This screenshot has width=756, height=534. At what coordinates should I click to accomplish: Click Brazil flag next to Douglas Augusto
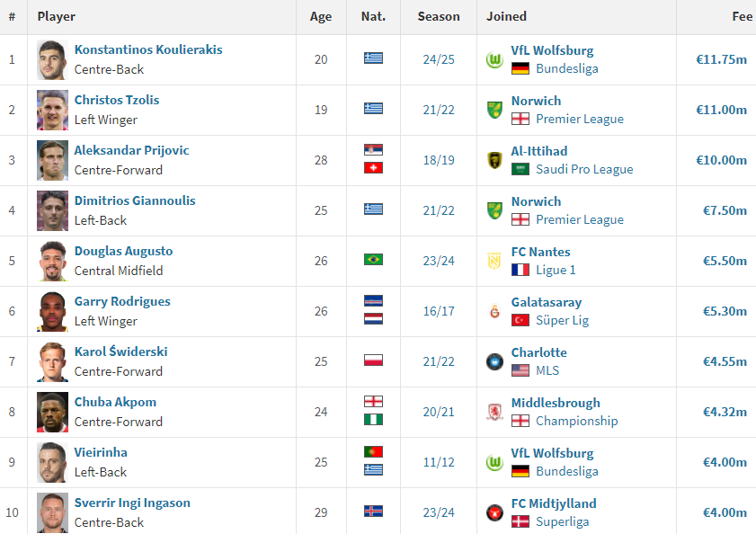tap(373, 260)
